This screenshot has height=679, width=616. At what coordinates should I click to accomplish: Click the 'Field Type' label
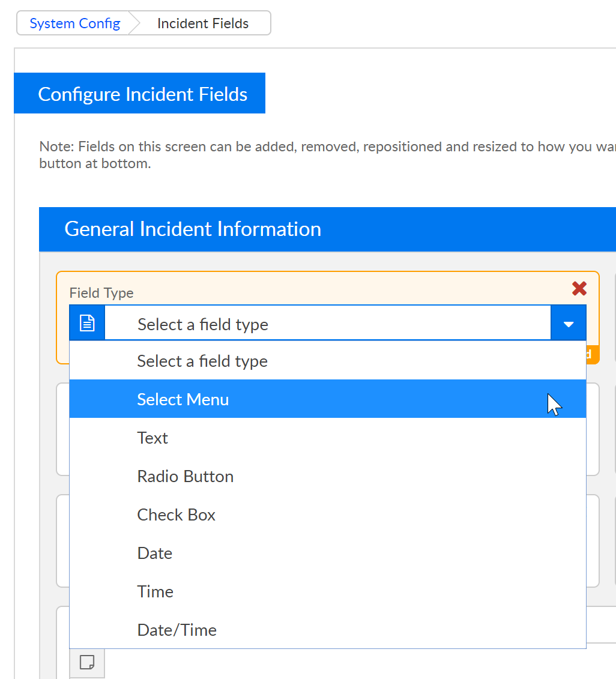(101, 293)
